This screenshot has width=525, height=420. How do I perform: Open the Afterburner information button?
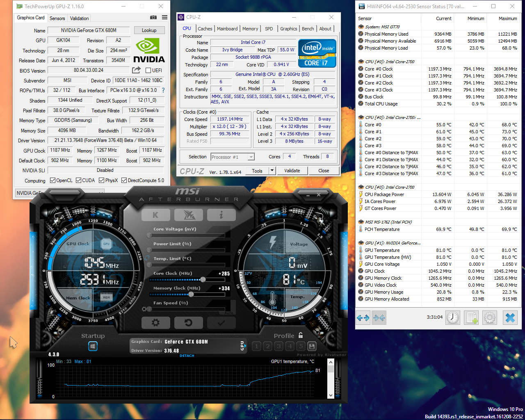[x=221, y=215]
